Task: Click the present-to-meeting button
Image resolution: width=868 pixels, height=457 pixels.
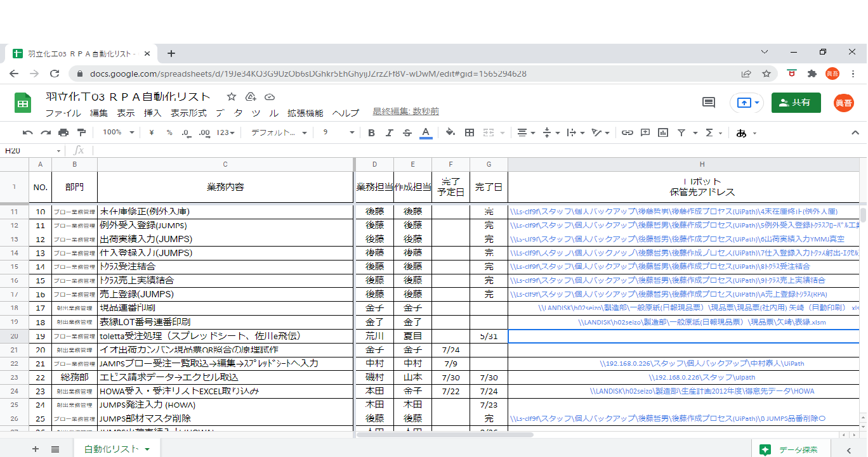Action: (746, 103)
